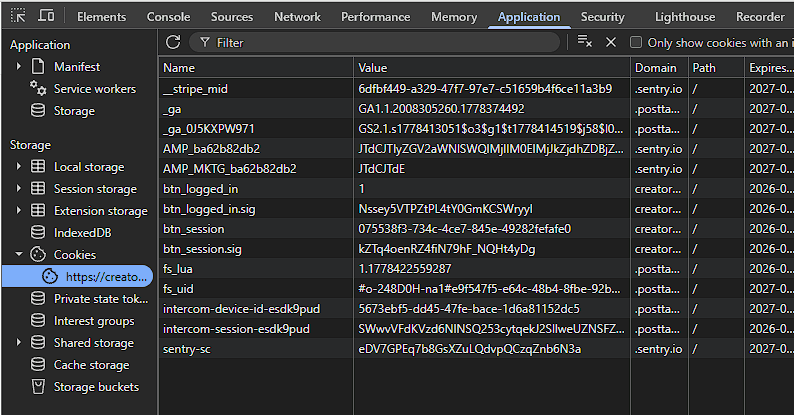Select the IndexedDB label
This screenshot has width=794, height=415.
tap(83, 232)
